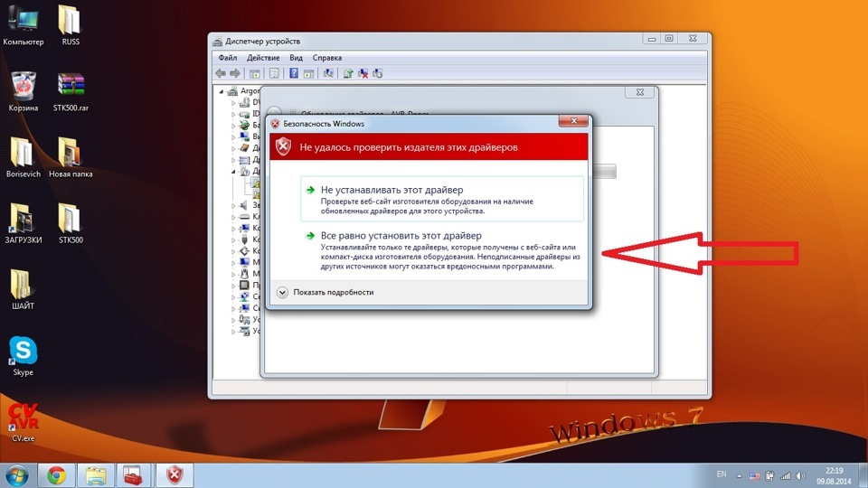This screenshot has height=488, width=868.
Task: Collapse the Argon computer root node
Action: pyautogui.click(x=222, y=91)
